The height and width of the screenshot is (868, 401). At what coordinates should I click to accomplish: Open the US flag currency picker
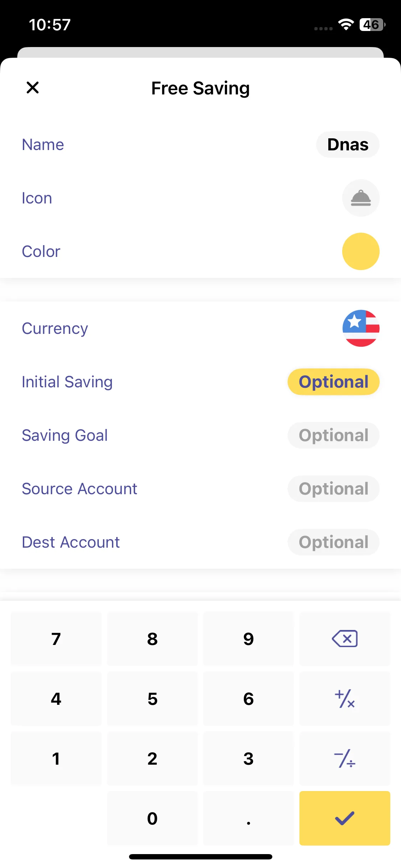360,328
